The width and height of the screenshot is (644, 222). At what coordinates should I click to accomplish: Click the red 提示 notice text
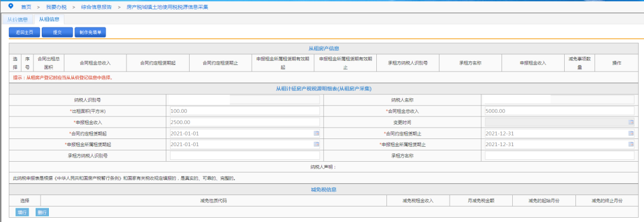[64, 78]
